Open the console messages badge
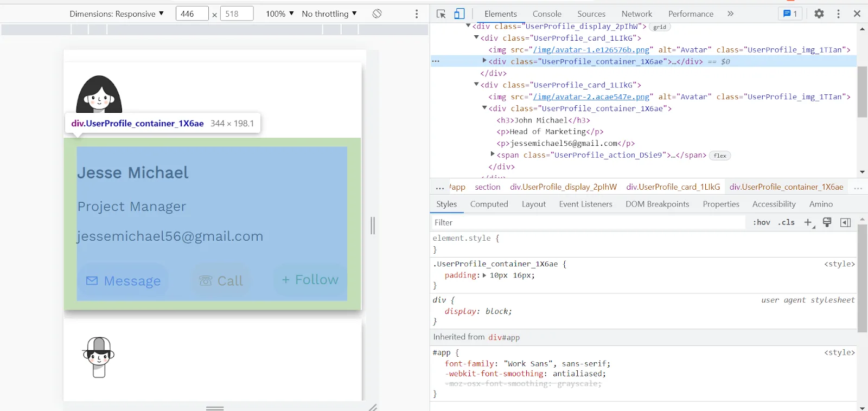The height and width of the screenshot is (411, 868). pos(790,14)
